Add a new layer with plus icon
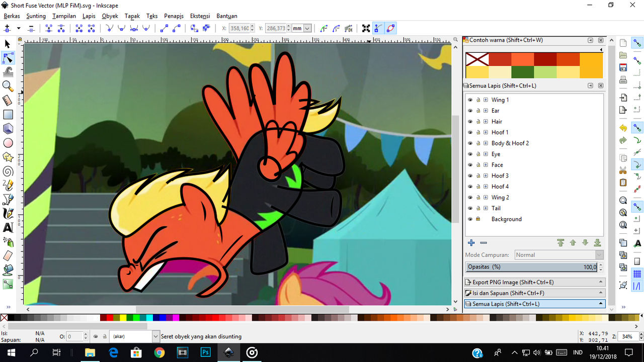Screen dimensions: 644x362 (471, 243)
